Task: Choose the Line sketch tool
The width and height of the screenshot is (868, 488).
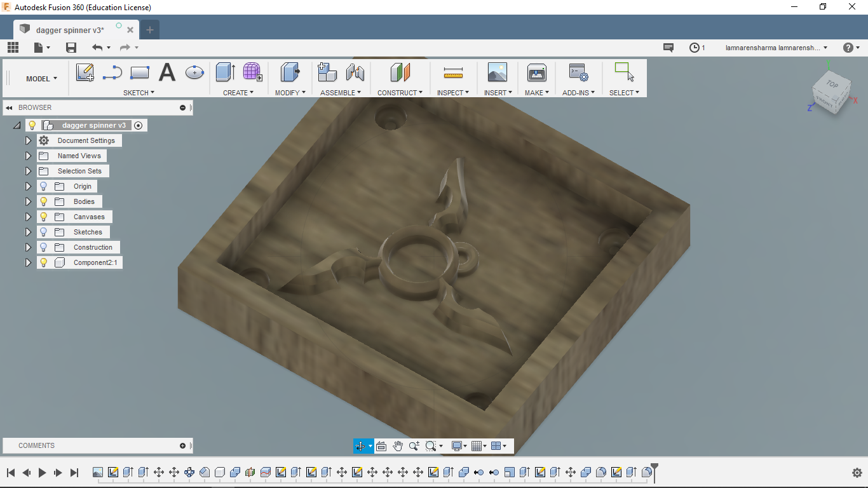Action: (x=112, y=72)
